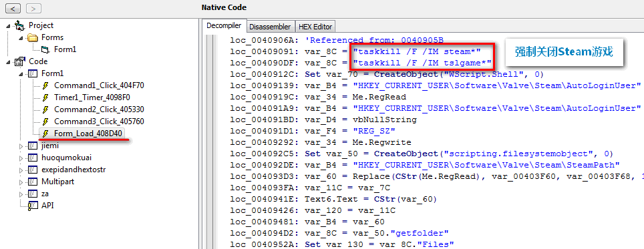Open the HEX Editor tab
644x249 pixels.
pos(315,27)
